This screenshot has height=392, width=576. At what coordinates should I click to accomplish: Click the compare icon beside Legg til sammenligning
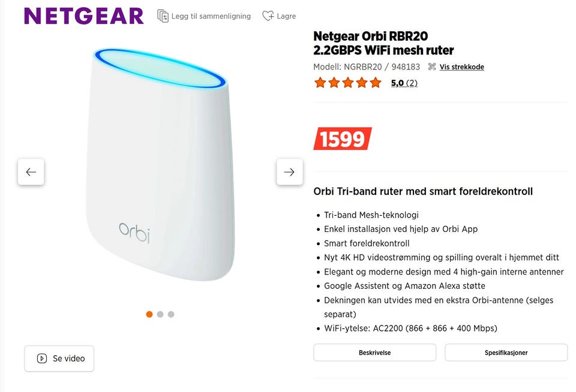tap(163, 16)
